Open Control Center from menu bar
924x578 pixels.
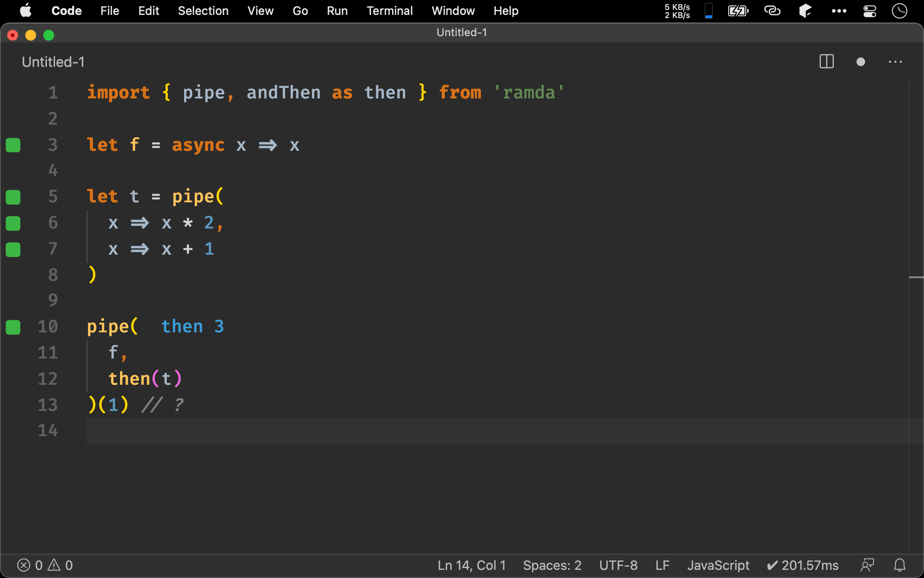869,11
